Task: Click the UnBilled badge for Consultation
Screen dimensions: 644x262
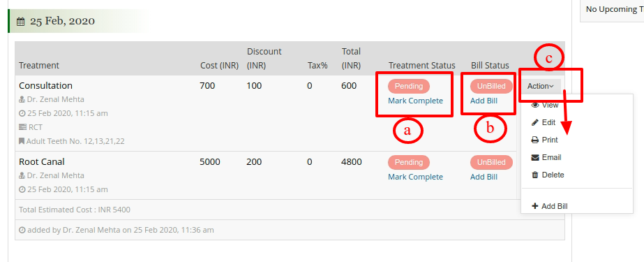Action: tap(491, 87)
